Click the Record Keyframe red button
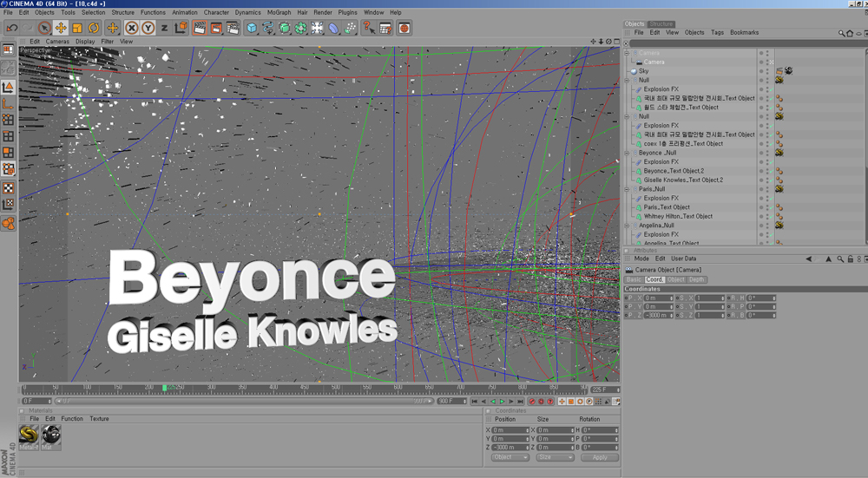This screenshot has width=868, height=478. tap(532, 401)
